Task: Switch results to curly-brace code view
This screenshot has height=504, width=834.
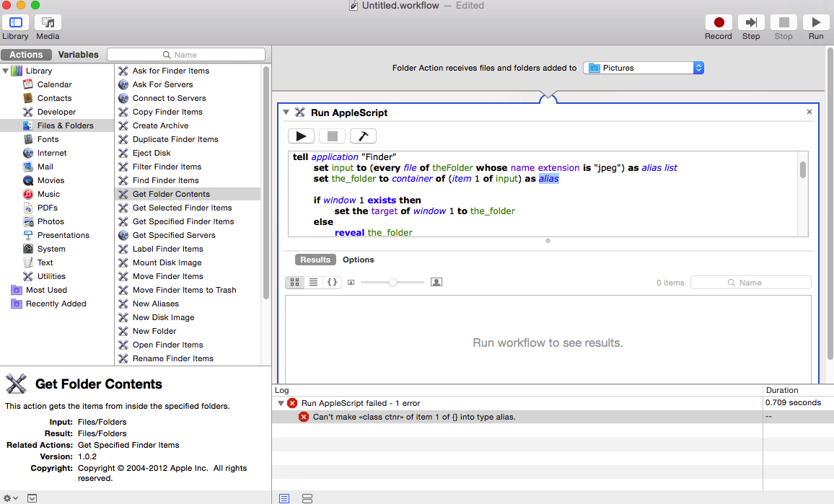Action: (x=332, y=283)
